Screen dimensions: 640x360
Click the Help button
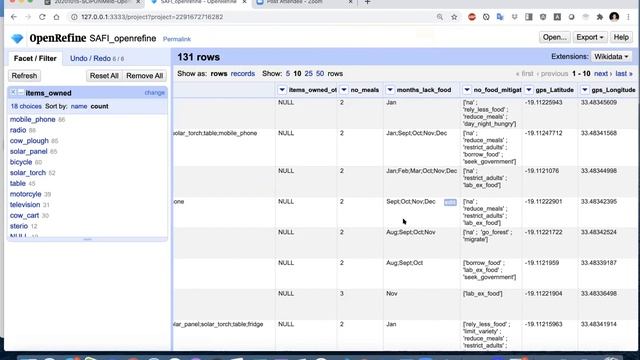tap(621, 37)
